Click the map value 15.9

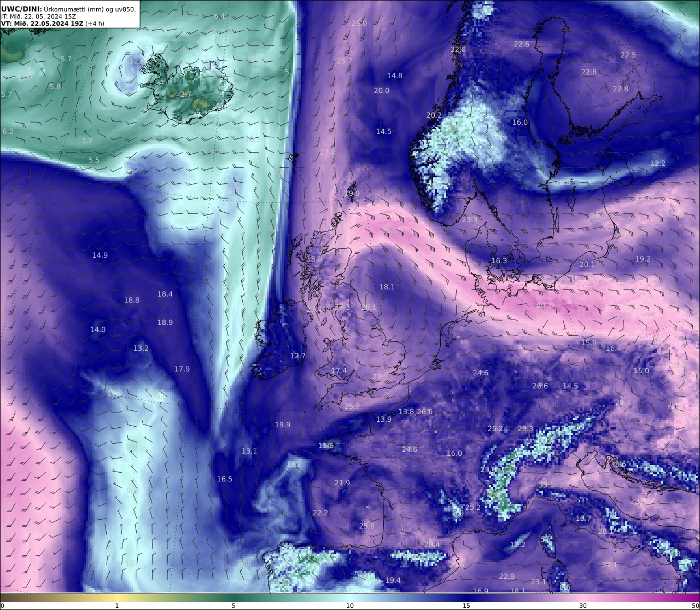pyautogui.click(x=589, y=342)
